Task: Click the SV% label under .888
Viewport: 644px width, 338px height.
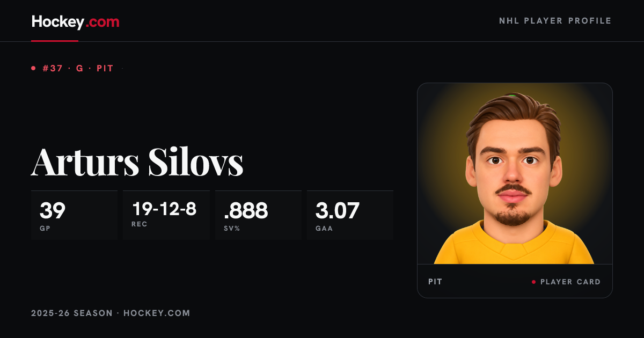Action: tap(232, 229)
